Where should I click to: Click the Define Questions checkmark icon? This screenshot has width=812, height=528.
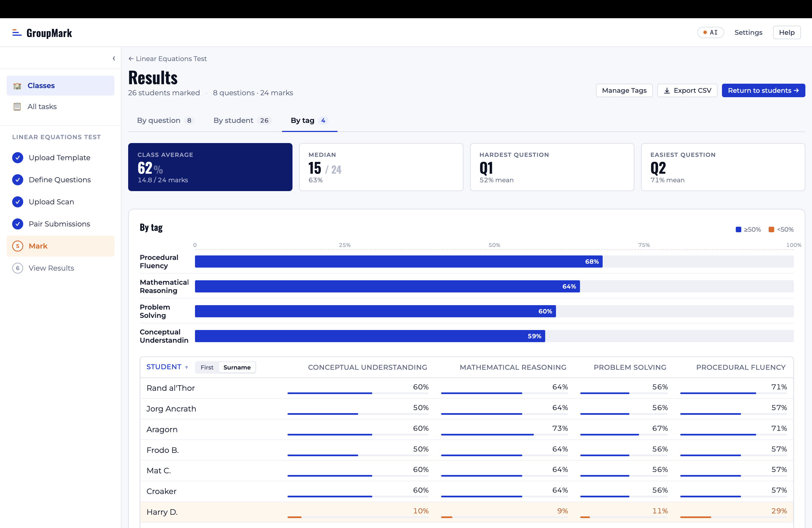(x=18, y=180)
